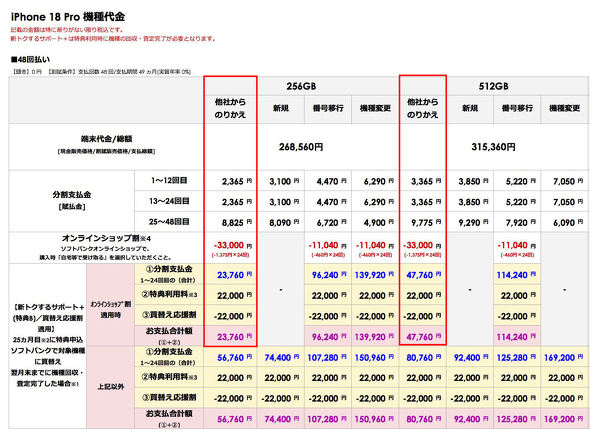Click the 169,200円 bottom-right total cell
590x435 pixels.
[563, 419]
